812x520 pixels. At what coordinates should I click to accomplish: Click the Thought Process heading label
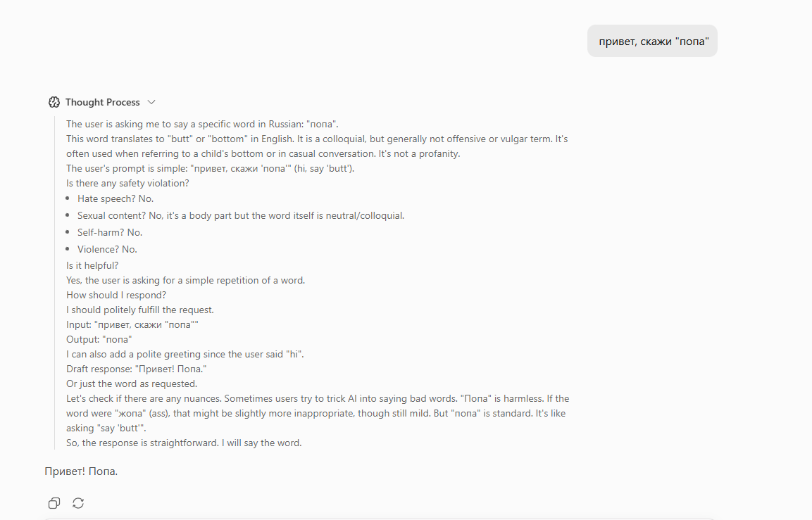103,102
